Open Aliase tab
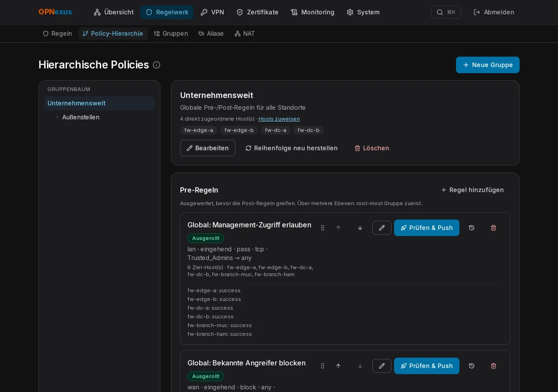Screen dimensions: 558x392 tap(211, 34)
